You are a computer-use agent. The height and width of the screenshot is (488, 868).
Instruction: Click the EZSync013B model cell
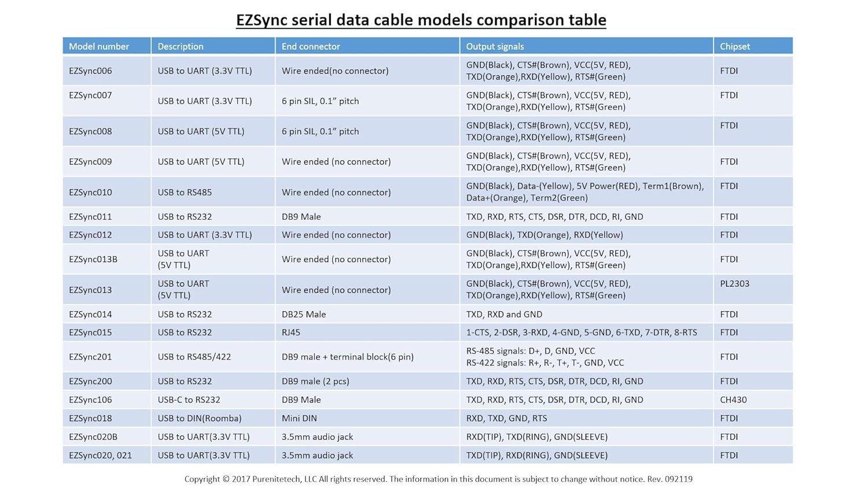93,259
